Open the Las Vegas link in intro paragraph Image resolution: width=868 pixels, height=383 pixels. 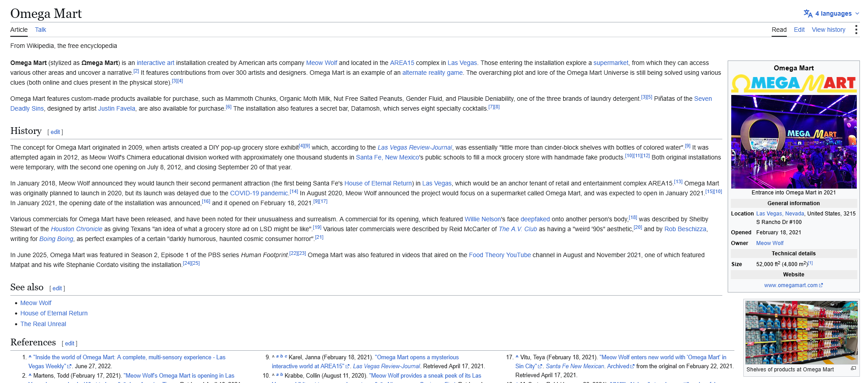coord(462,63)
